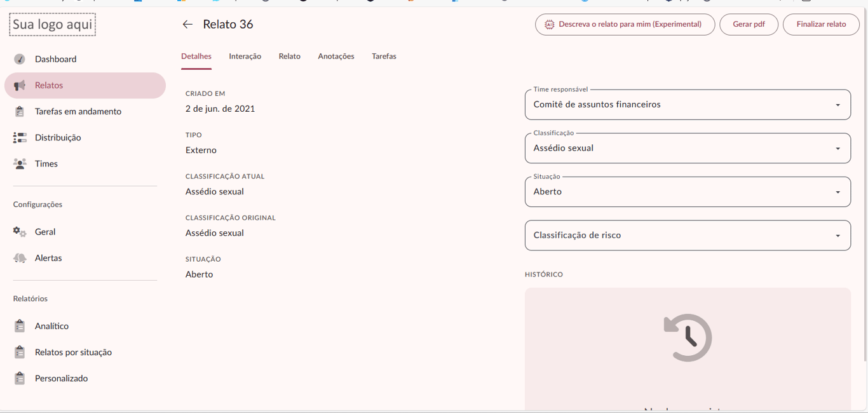Expand the Classificação de risco dropdown

[687, 235]
